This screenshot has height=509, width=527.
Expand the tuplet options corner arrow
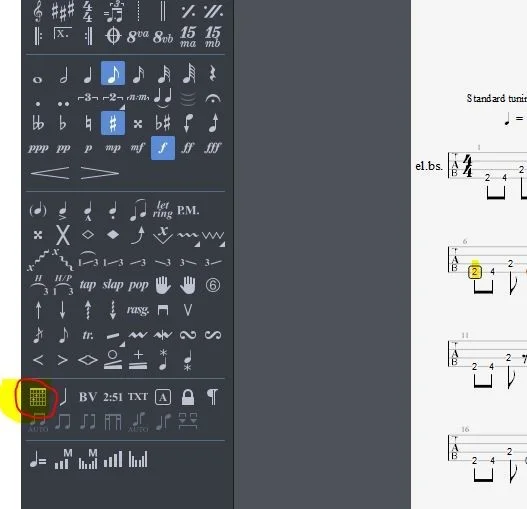(122, 107)
